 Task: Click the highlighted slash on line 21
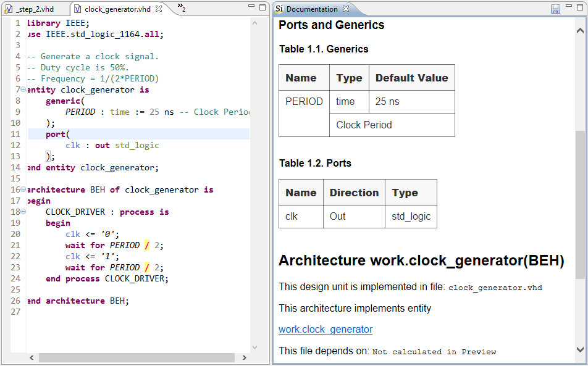click(146, 246)
